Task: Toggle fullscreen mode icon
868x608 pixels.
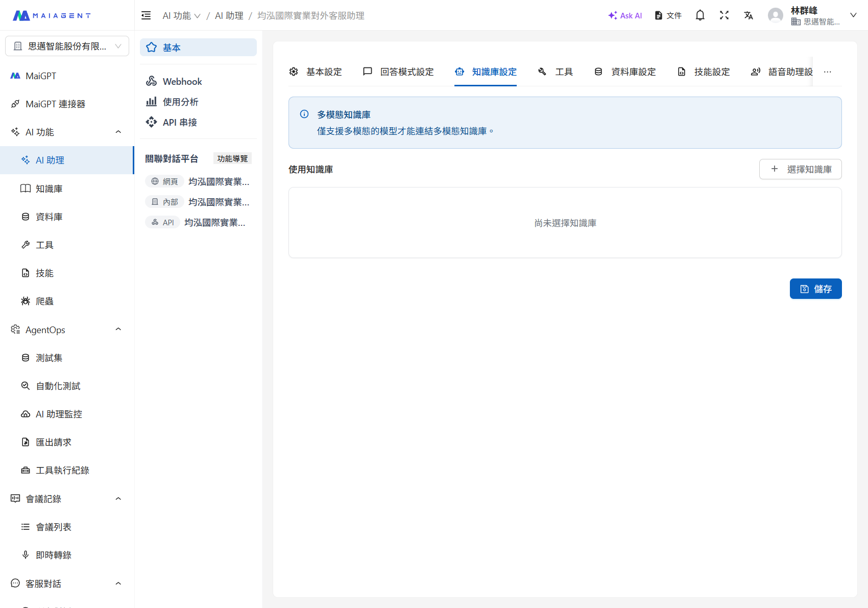Action: [x=724, y=15]
